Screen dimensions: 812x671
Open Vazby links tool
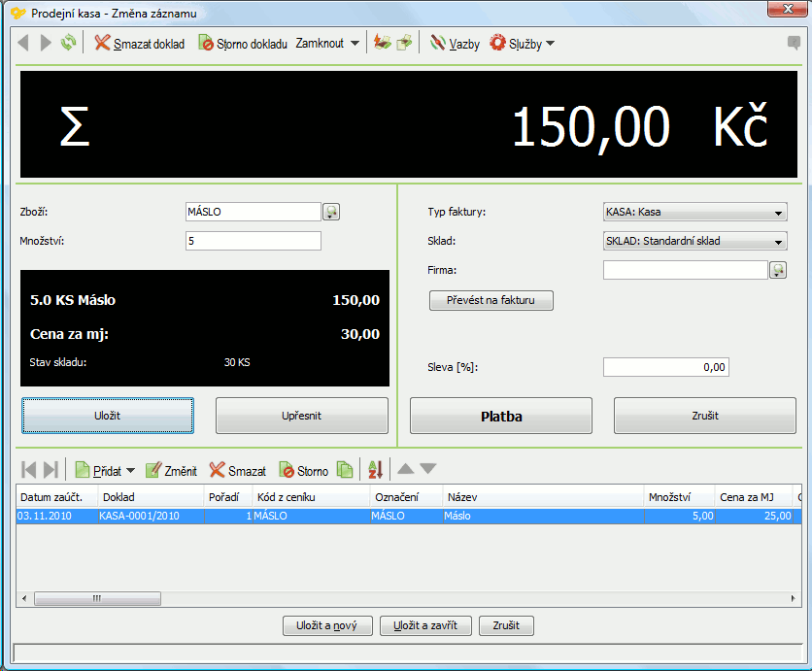[x=455, y=44]
